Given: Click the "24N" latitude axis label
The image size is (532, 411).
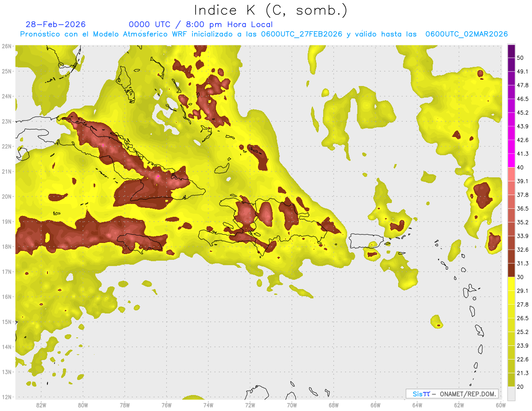Looking at the screenshot, I should [x=7, y=96].
